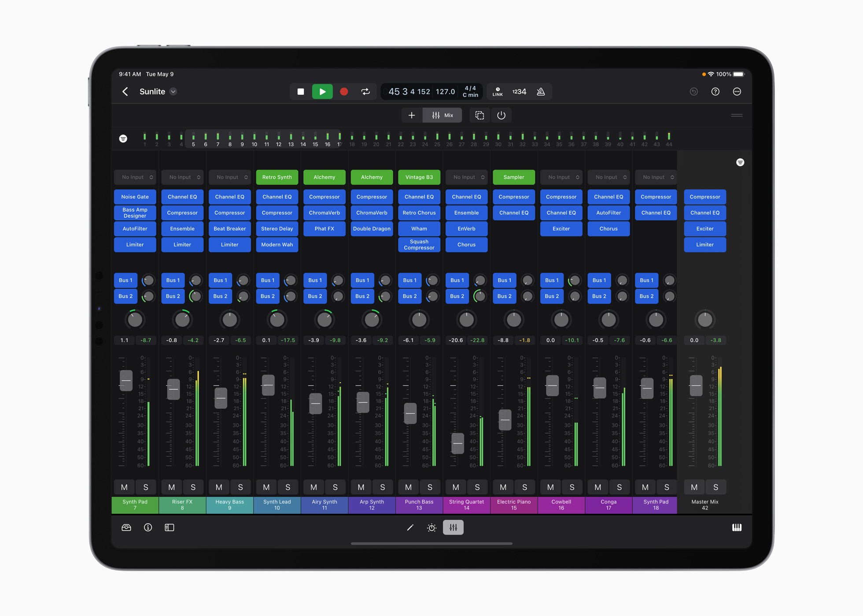
Task: Tap the count-in 1234 icon
Action: (520, 92)
